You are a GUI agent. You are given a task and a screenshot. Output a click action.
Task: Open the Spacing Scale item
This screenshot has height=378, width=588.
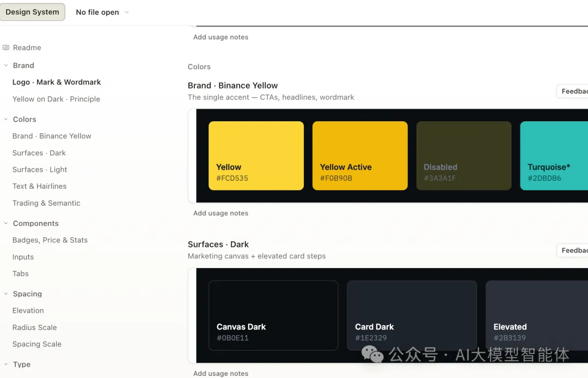point(37,344)
